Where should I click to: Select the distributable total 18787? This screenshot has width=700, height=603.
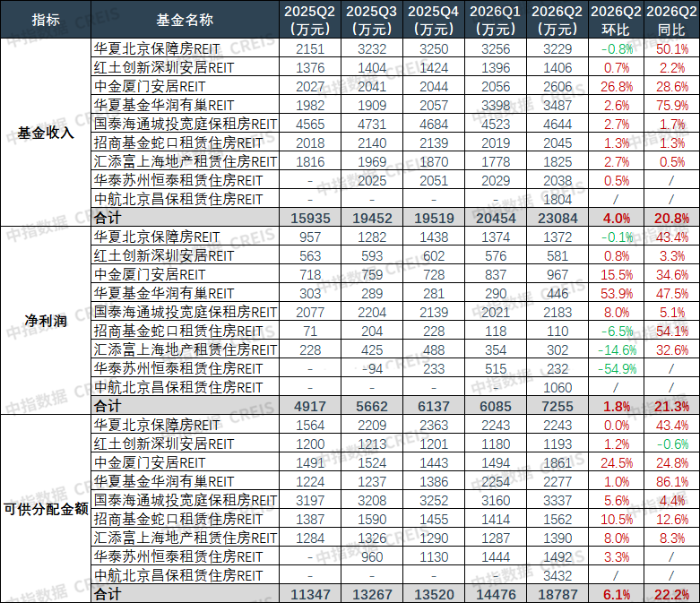coord(557,594)
